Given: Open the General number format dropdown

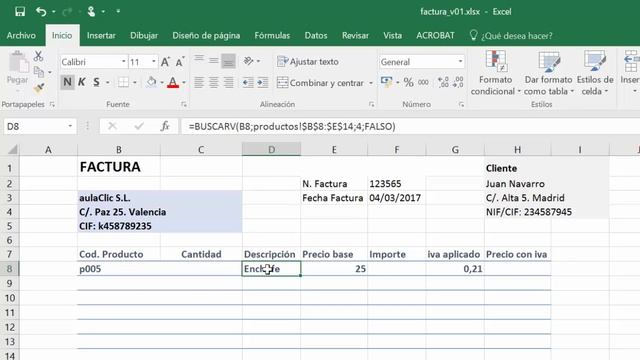Looking at the screenshot, I should coord(460,62).
